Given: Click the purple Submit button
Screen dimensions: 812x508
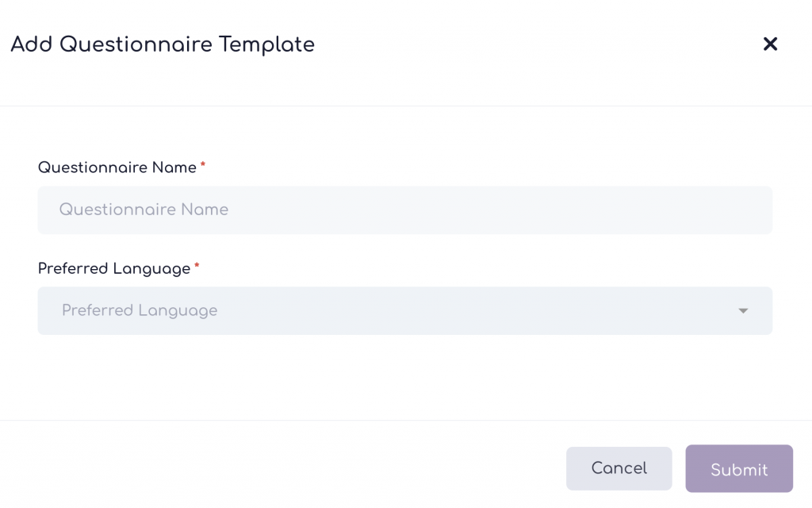Looking at the screenshot, I should coord(738,469).
